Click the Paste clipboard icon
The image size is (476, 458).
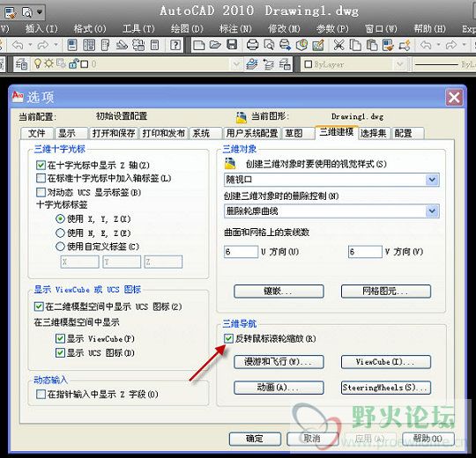pyautogui.click(x=372, y=45)
